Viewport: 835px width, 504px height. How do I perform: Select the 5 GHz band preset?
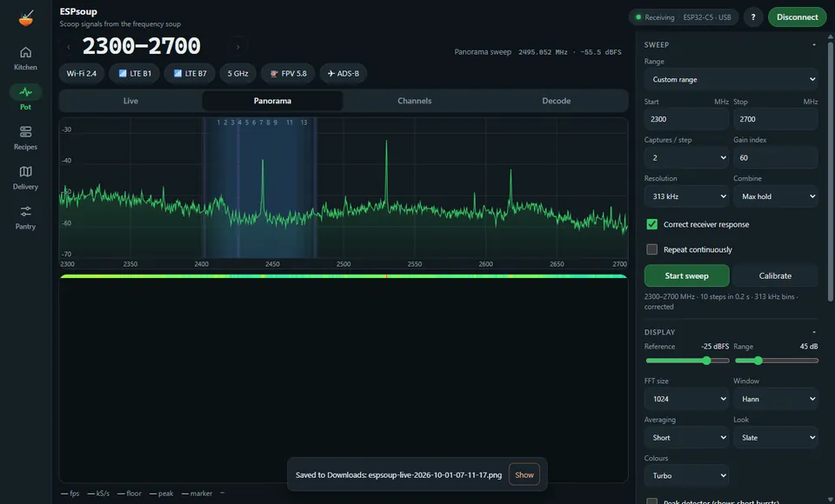click(x=238, y=74)
